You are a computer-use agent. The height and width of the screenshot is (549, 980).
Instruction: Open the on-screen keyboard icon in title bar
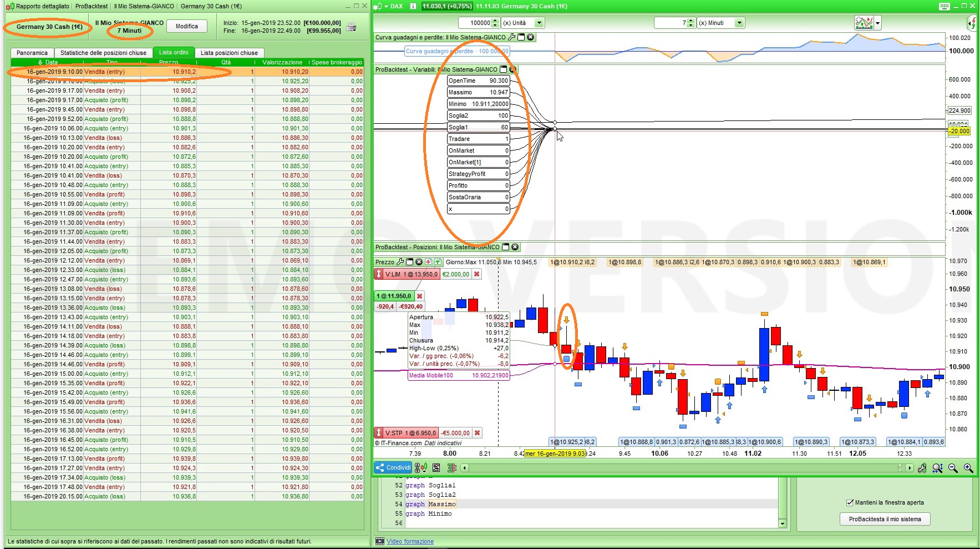[945, 6]
